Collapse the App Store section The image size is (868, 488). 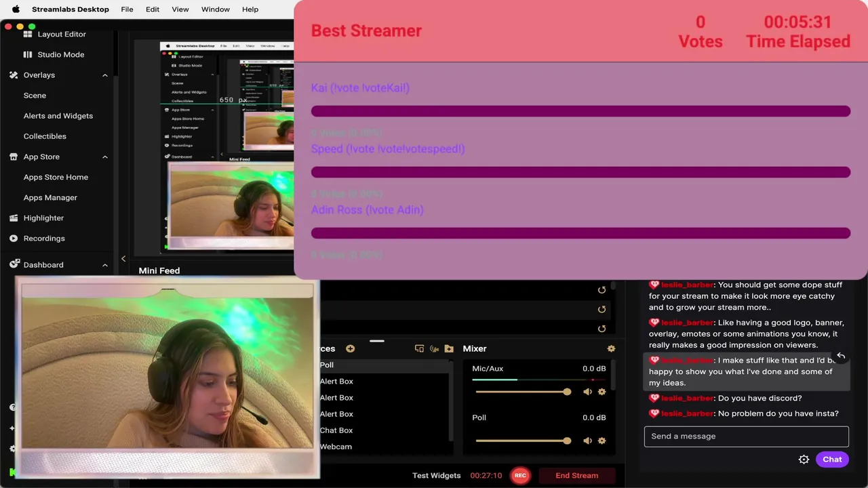pyautogui.click(x=105, y=157)
